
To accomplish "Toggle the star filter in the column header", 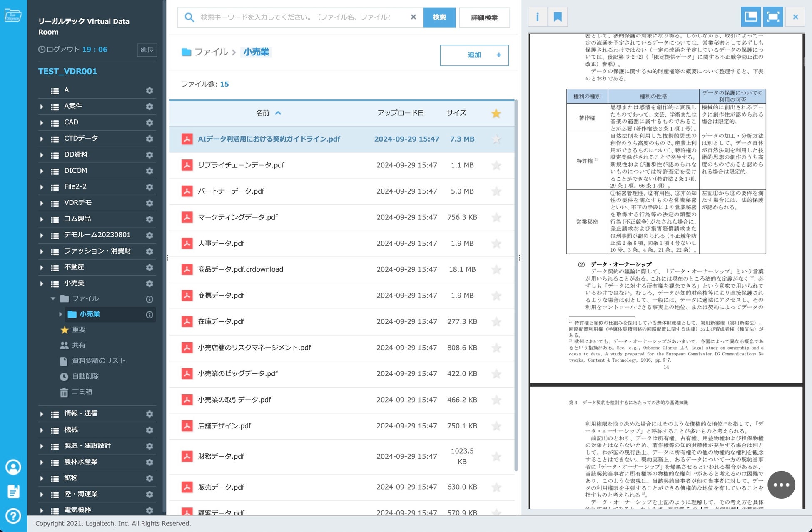I will pos(496,113).
